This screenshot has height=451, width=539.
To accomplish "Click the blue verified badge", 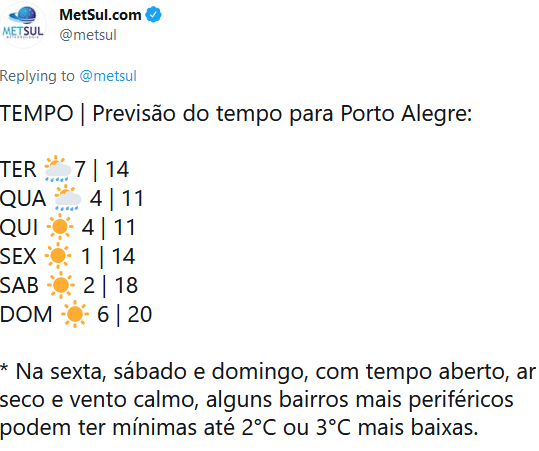I will [x=153, y=15].
